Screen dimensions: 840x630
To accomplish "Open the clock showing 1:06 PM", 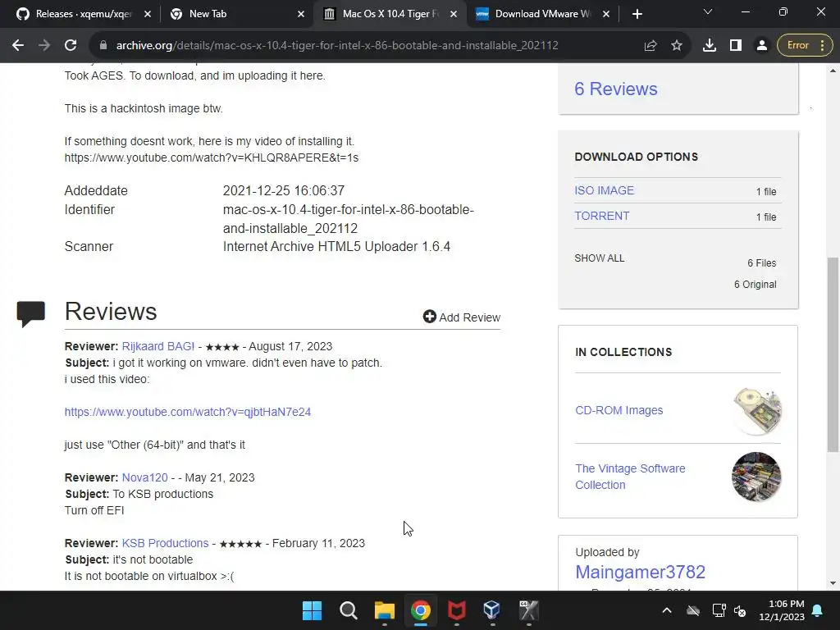I will point(782,610).
